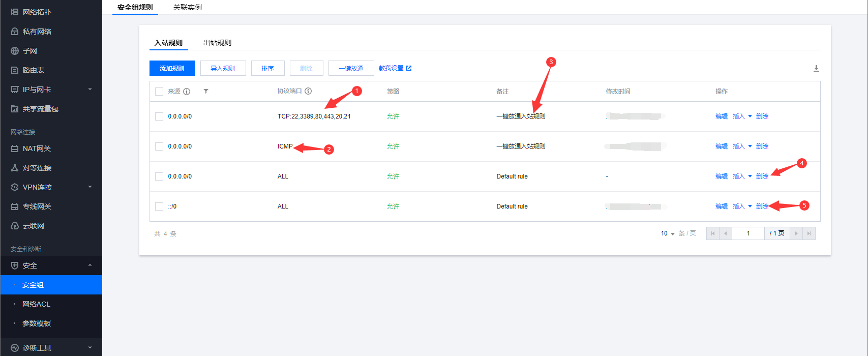The height and width of the screenshot is (356, 868).
Task: Click the 云联网 icon
Action: click(x=15, y=226)
